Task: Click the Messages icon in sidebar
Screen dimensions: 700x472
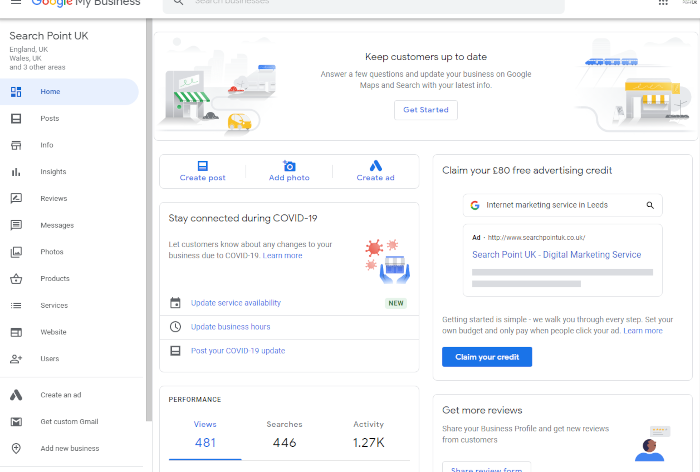Action: (x=16, y=225)
